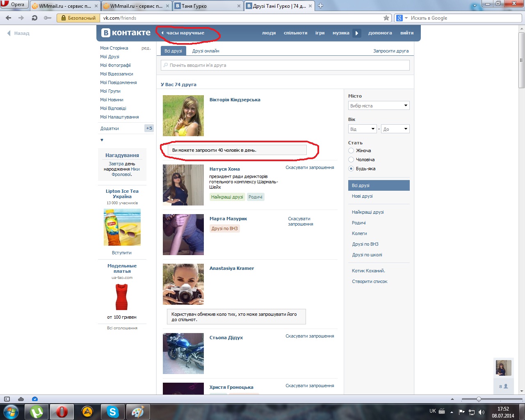Reload the page with refresh icon
The width and height of the screenshot is (525, 420).
[x=34, y=18]
